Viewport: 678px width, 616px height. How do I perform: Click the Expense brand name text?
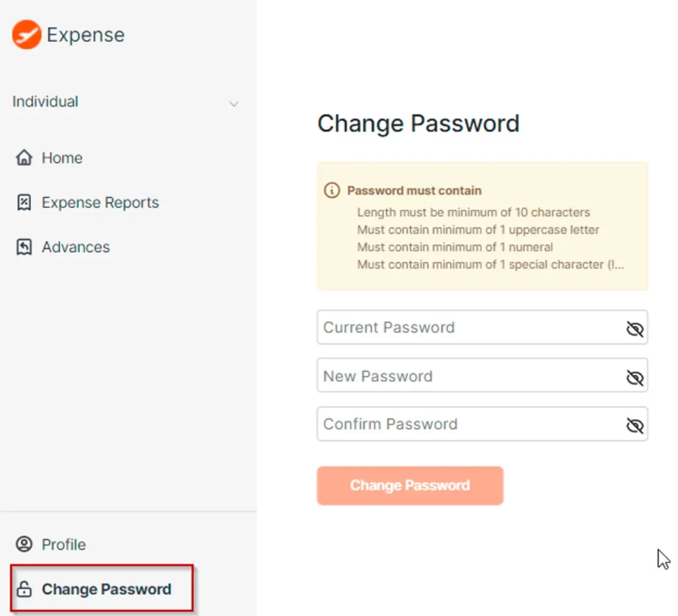coord(85,34)
